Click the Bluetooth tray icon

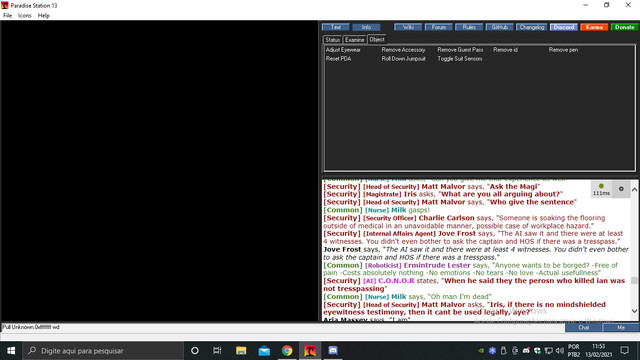coord(492,351)
